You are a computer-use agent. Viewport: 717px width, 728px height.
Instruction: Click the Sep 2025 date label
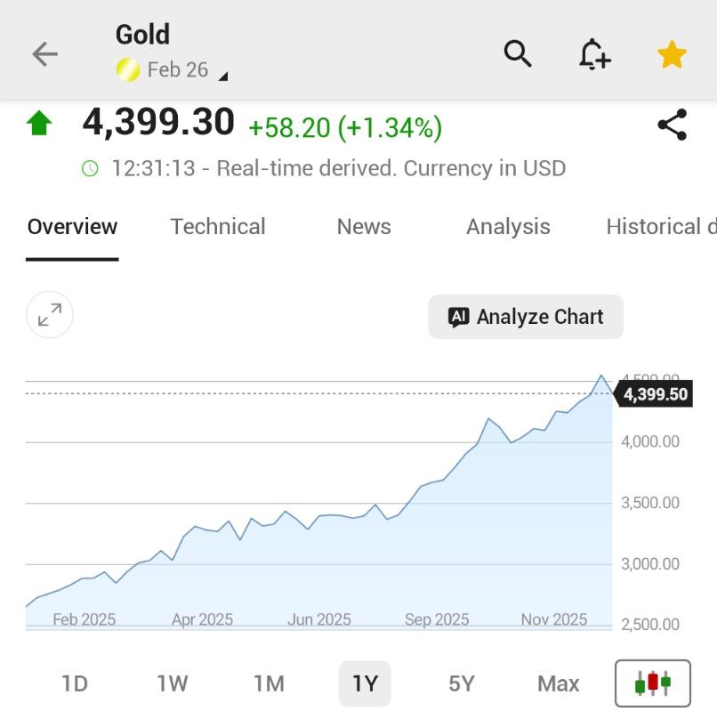pyautogui.click(x=437, y=619)
